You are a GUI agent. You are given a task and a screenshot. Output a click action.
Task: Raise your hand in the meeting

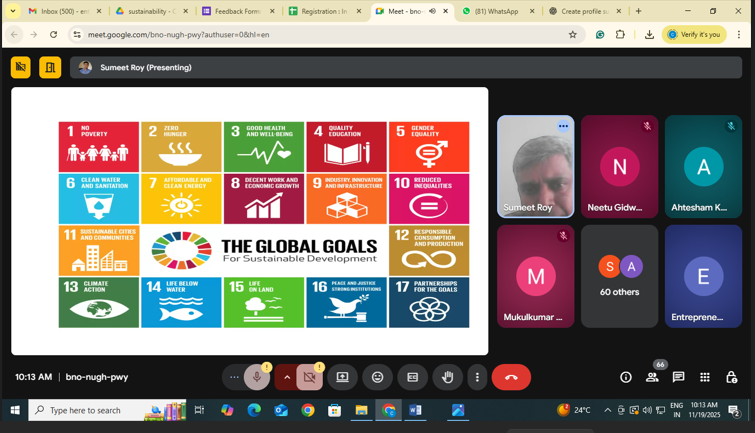coord(447,377)
